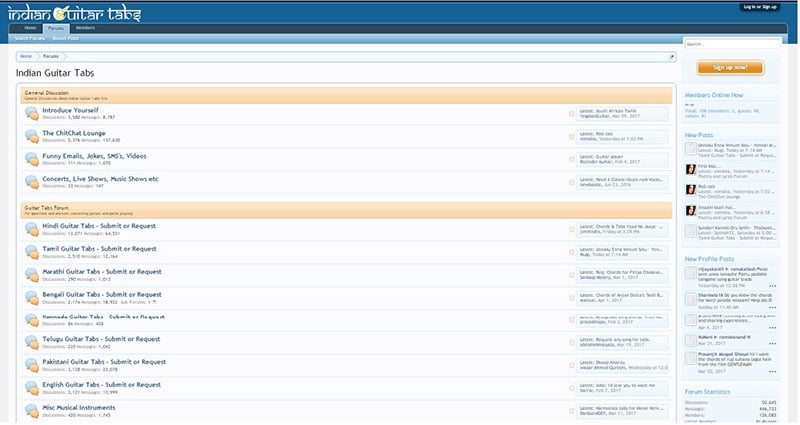Open Concerts, Live Shows, Music Shows etc forum
Viewport: 800px width, 425px height.
click(101, 179)
